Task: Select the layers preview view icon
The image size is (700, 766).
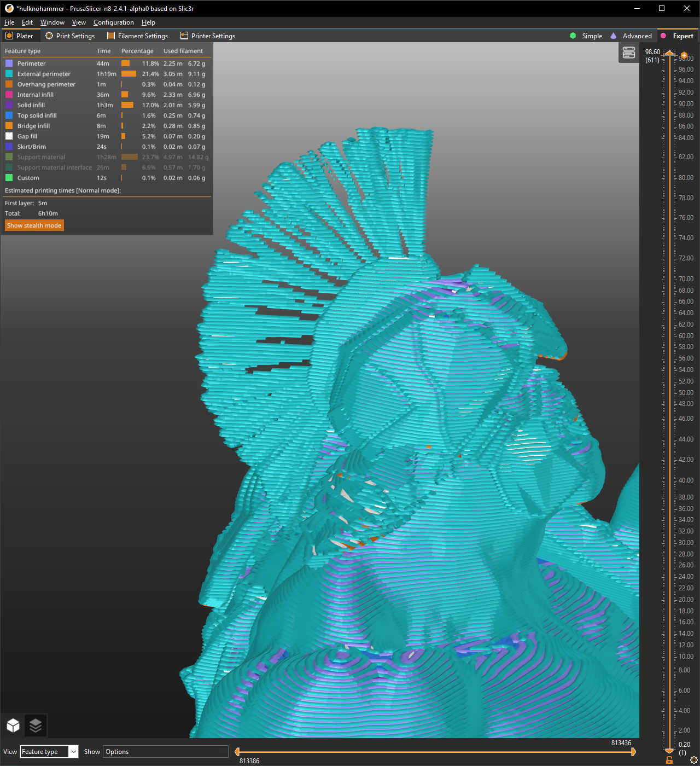Action: click(36, 726)
